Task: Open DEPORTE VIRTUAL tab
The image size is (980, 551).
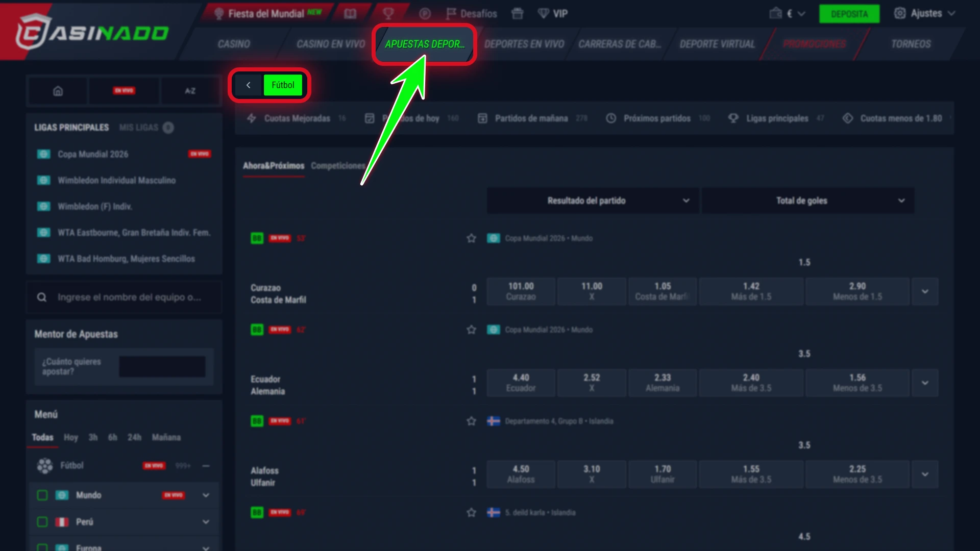Action: 717,44
